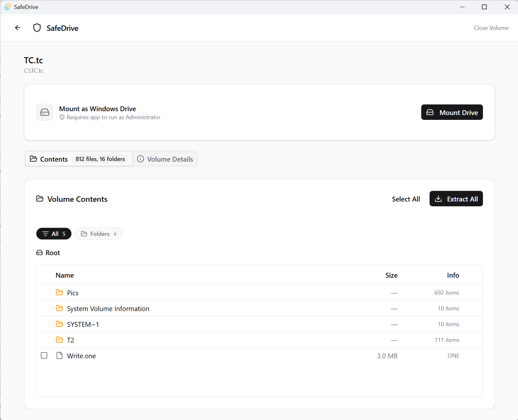Click the Volume Contents folder icon
Image resolution: width=518 pixels, height=420 pixels.
(x=40, y=199)
